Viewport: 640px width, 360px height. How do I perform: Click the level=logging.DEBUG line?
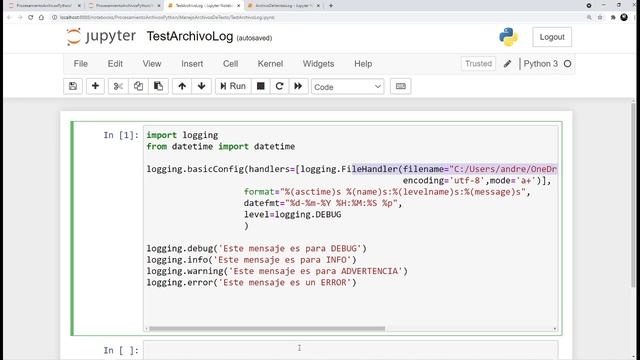pos(292,215)
